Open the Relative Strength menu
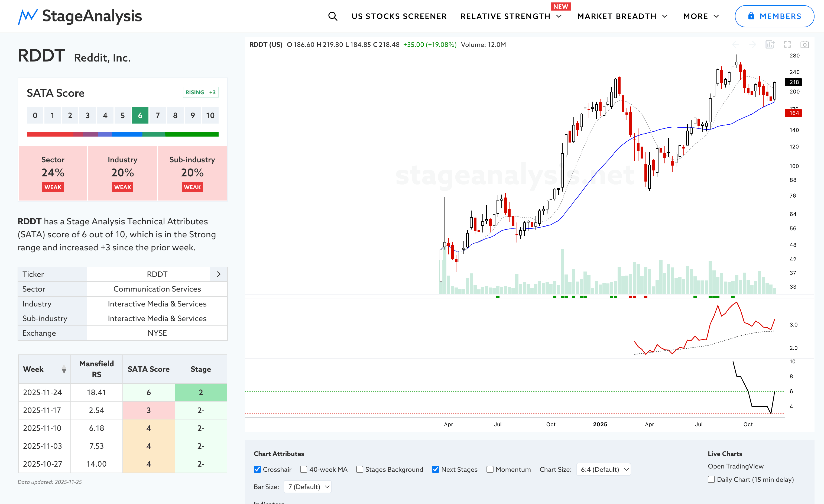Screen dimensions: 824x504 [x=511, y=16]
